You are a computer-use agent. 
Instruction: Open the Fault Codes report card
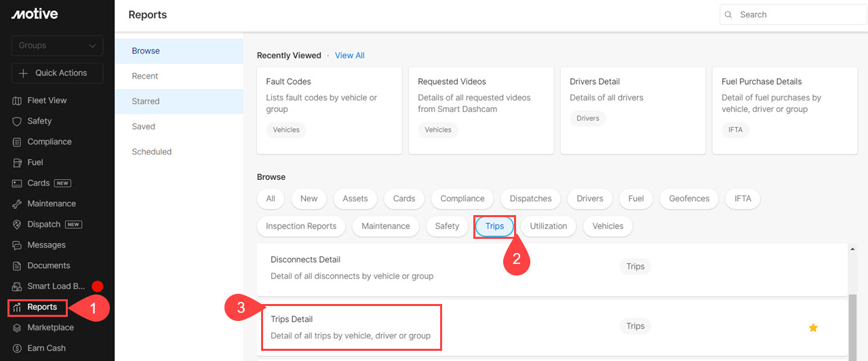coord(329,110)
